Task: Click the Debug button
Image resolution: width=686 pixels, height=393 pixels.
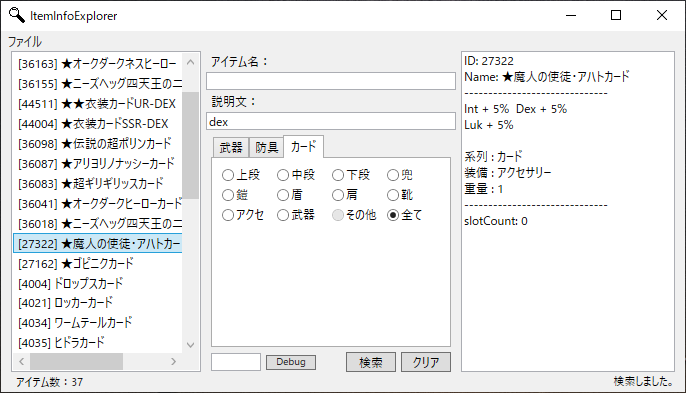Action: click(291, 362)
